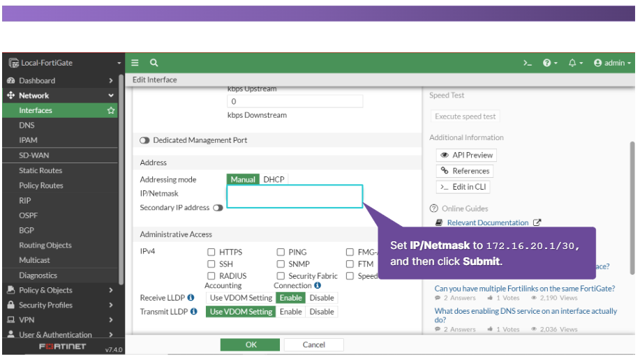
Task: Open the Interfaces page
Action: point(60,110)
